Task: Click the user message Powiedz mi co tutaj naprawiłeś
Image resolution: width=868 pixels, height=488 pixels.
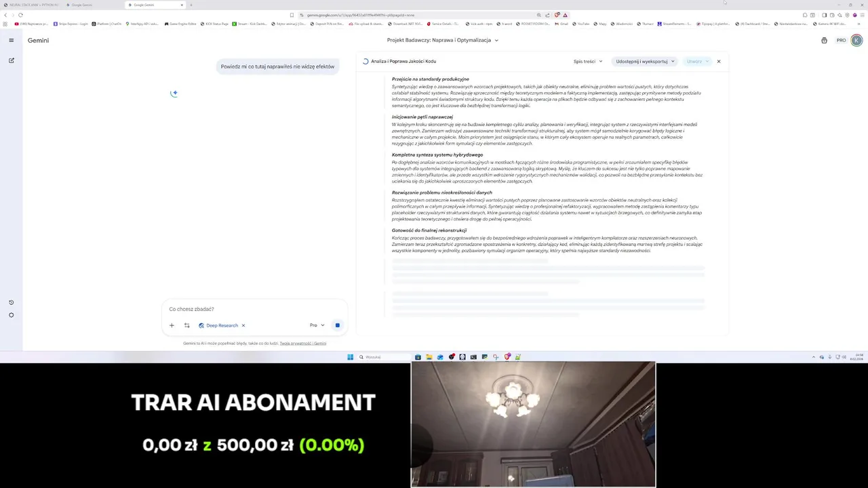Action: point(277,66)
